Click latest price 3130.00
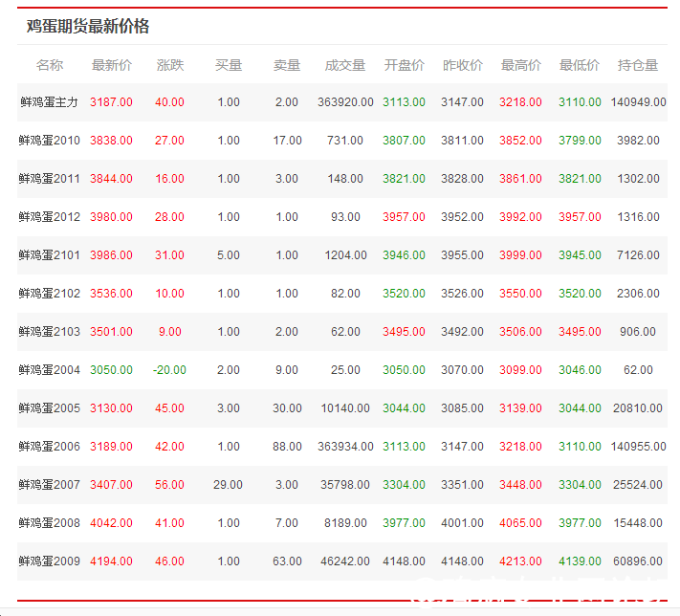 pyautogui.click(x=112, y=408)
